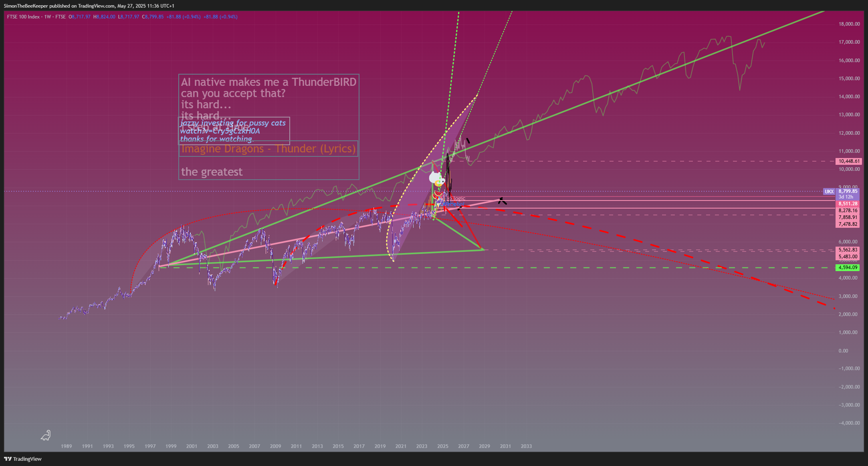Click the 7,858.91 price label
868x466 pixels.
[x=848, y=217]
